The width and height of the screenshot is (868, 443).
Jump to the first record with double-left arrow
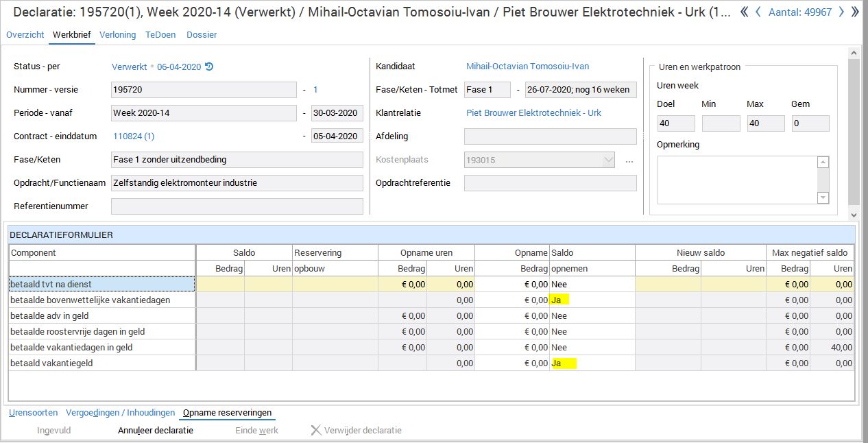tap(745, 12)
